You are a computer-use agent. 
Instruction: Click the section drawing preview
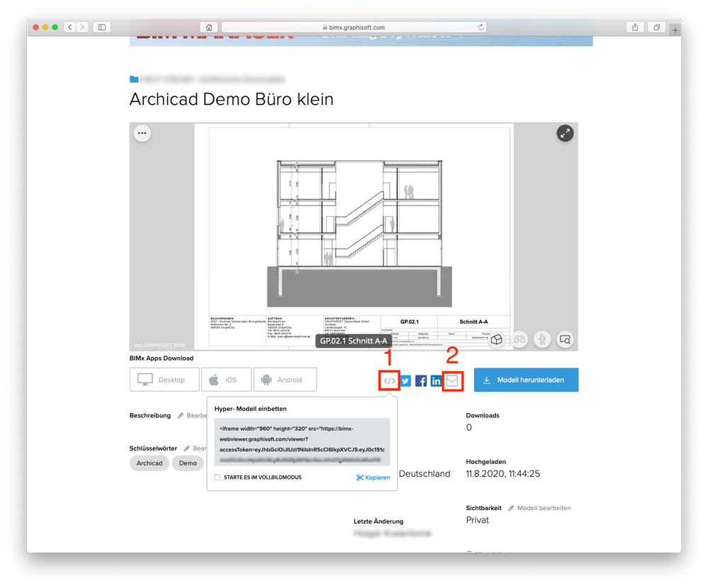pyautogui.click(x=354, y=237)
